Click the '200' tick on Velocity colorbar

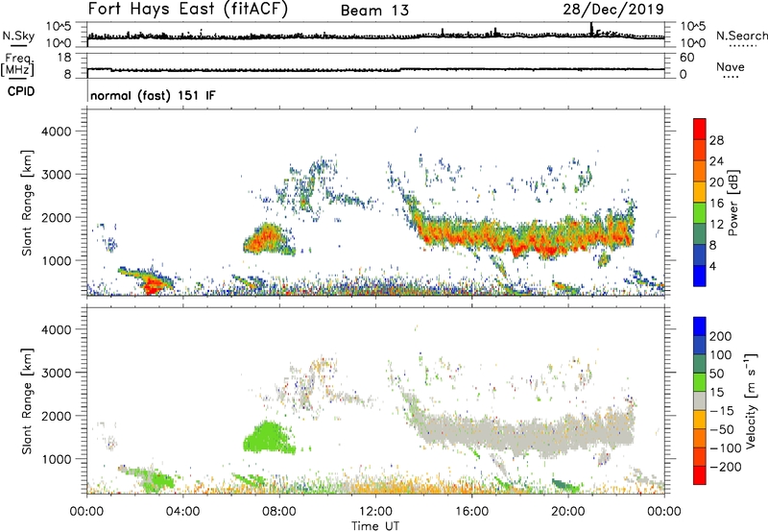tap(721, 336)
